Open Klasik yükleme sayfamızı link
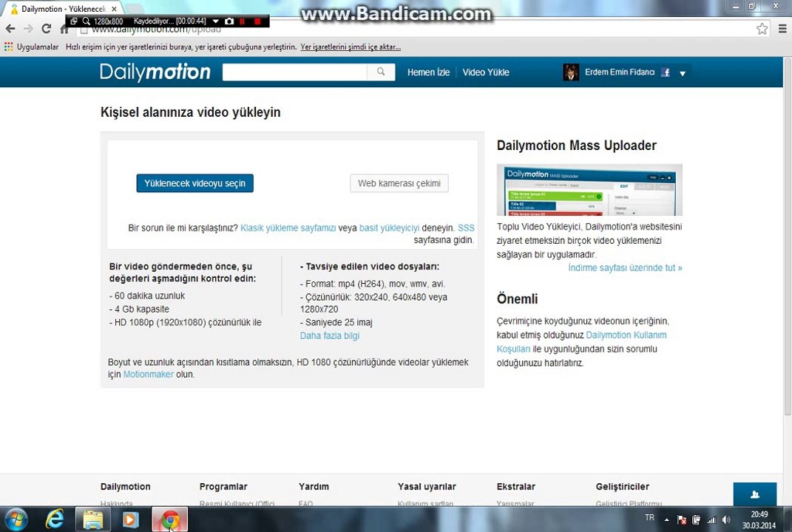792x532 pixels. coord(288,228)
